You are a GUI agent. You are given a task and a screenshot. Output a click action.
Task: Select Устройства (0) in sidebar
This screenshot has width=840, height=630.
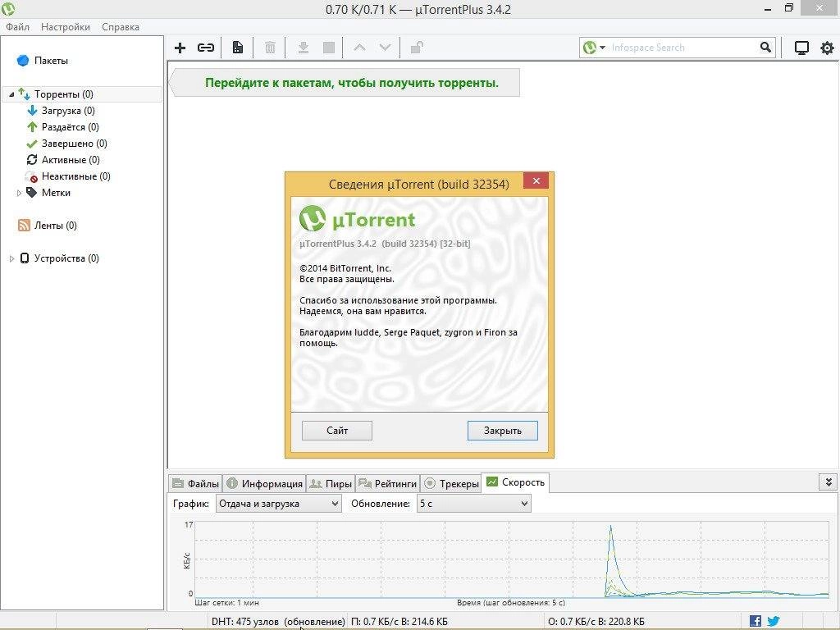pyautogui.click(x=66, y=258)
